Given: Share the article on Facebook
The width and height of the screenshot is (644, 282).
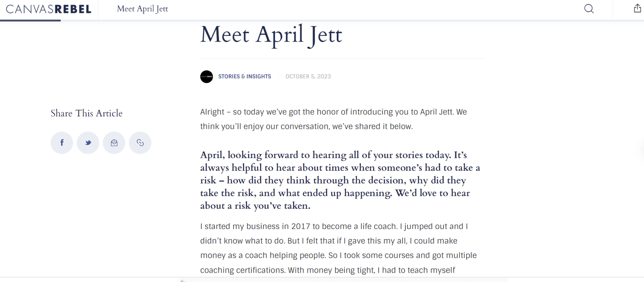Looking at the screenshot, I should [62, 143].
